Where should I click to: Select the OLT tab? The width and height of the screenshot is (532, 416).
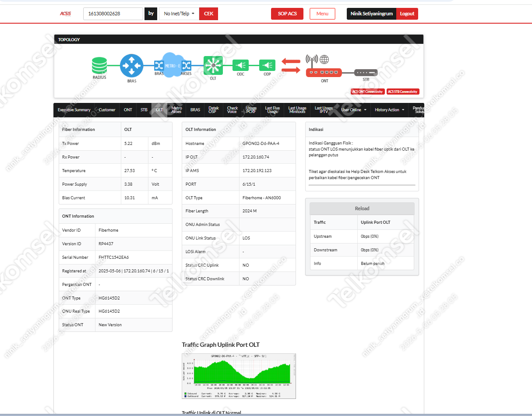tap(159, 110)
